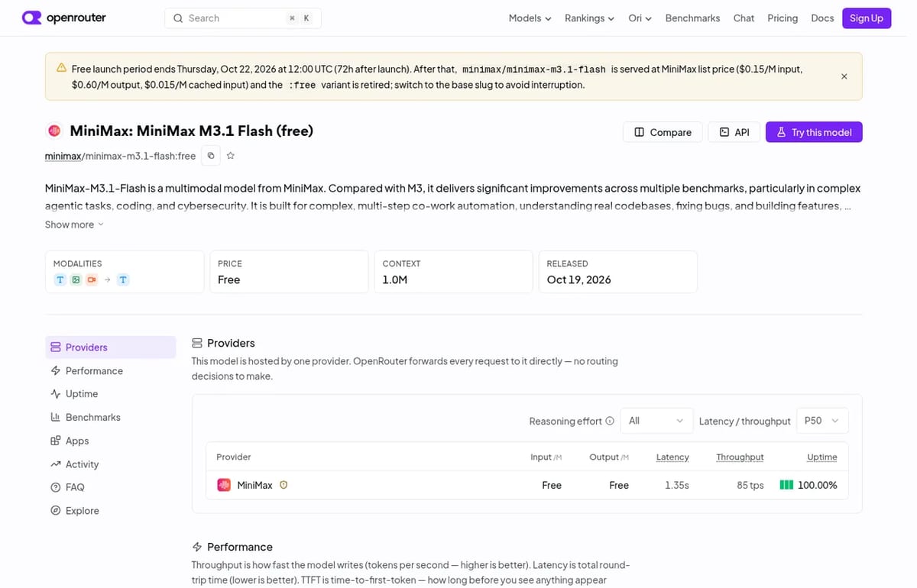Screen dimensions: 917x588
Task: Select Activity in the sidebar
Action: point(110,464)
